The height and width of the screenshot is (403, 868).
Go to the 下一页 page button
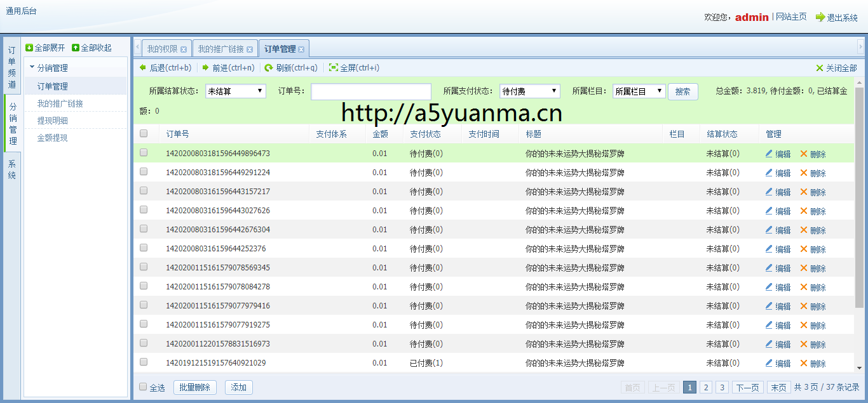point(747,387)
